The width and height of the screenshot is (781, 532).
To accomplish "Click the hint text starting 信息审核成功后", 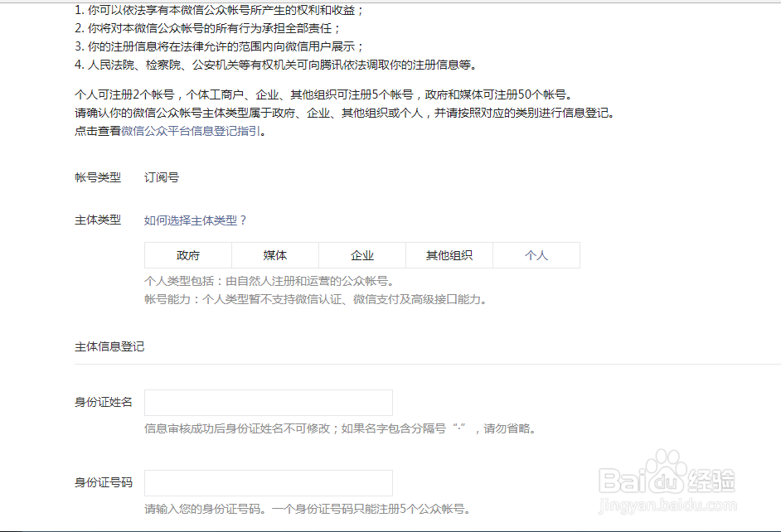I will point(340,428).
